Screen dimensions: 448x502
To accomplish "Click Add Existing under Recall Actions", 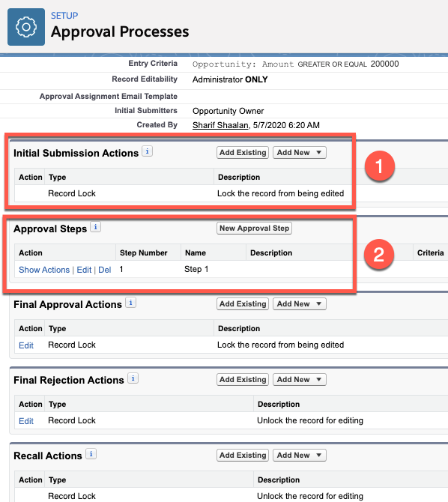I will click(243, 456).
